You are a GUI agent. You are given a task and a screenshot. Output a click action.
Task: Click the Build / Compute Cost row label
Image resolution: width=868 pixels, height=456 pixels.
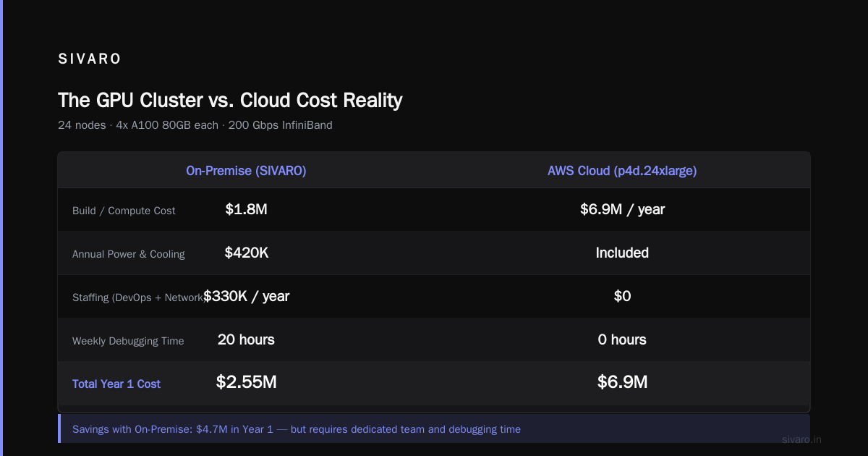pyautogui.click(x=124, y=211)
